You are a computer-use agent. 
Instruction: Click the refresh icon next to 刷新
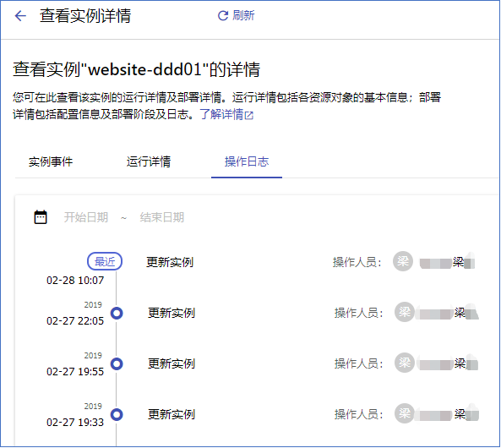[223, 16]
